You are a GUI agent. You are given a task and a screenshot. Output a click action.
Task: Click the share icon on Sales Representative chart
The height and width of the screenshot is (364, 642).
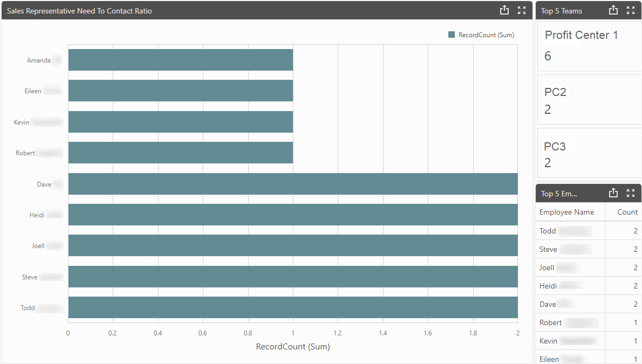coord(504,10)
